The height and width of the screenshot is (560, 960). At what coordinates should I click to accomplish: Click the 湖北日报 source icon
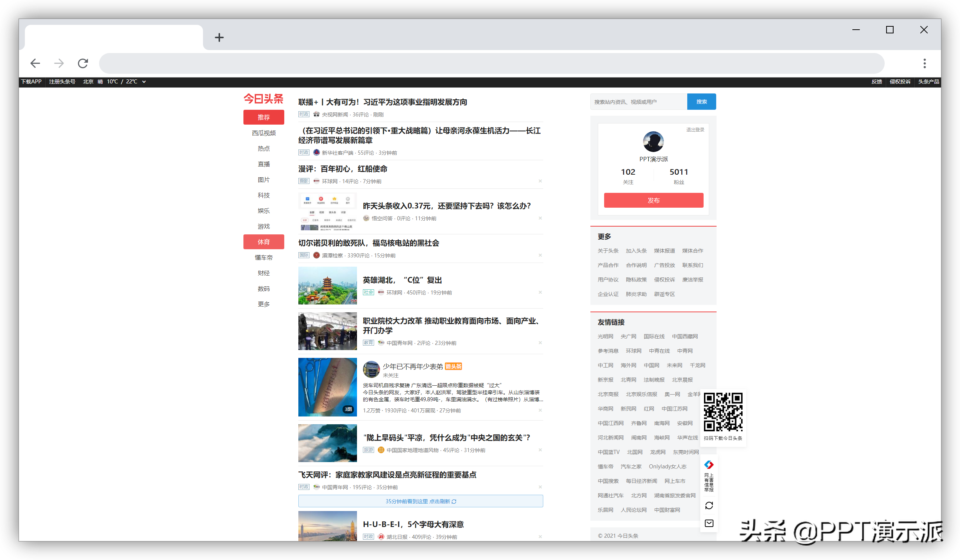[x=381, y=537]
